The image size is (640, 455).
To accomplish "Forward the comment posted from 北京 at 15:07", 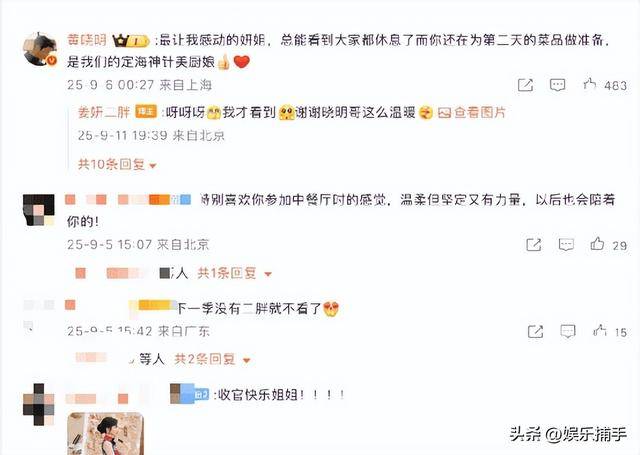I will [534, 244].
